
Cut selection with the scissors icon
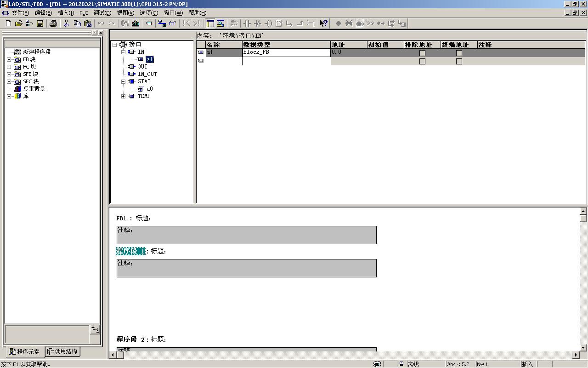click(x=67, y=23)
